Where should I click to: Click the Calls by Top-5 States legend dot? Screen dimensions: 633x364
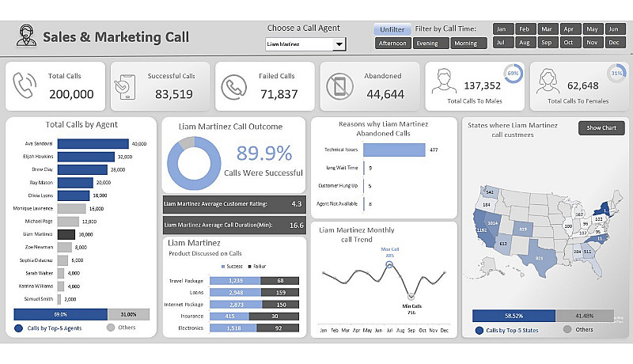click(479, 330)
